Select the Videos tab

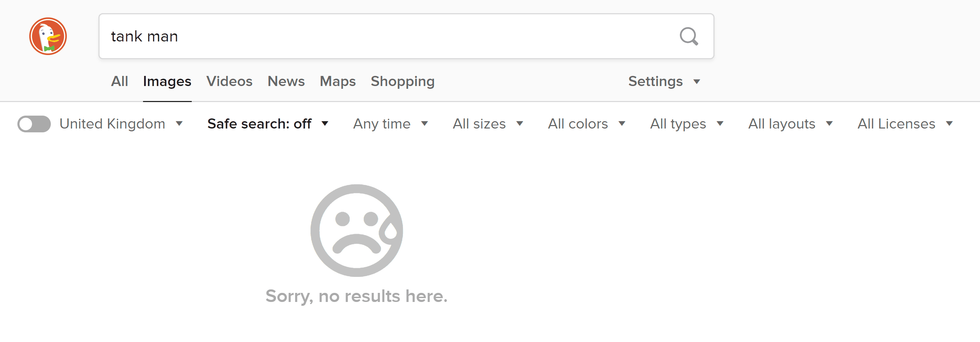click(229, 81)
